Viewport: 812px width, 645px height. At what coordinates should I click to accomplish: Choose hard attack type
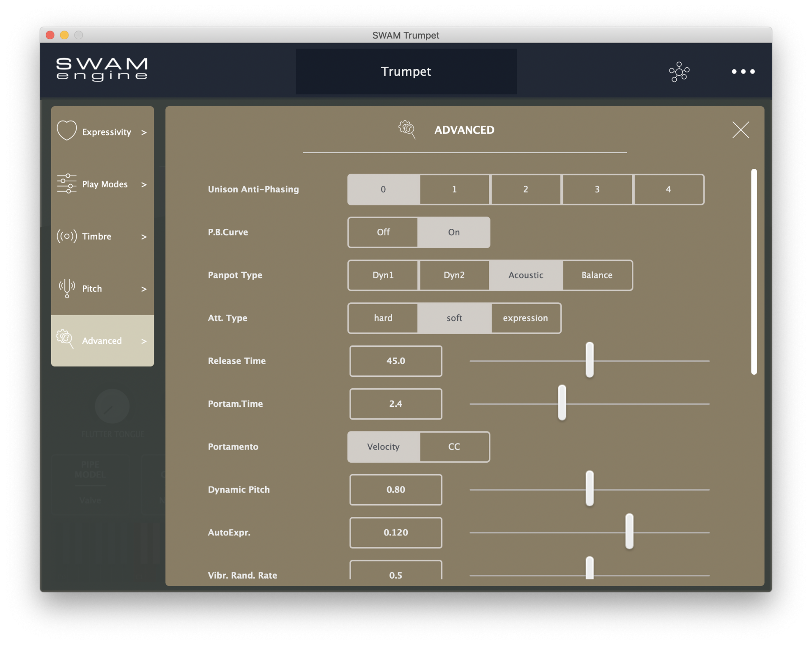pos(383,318)
